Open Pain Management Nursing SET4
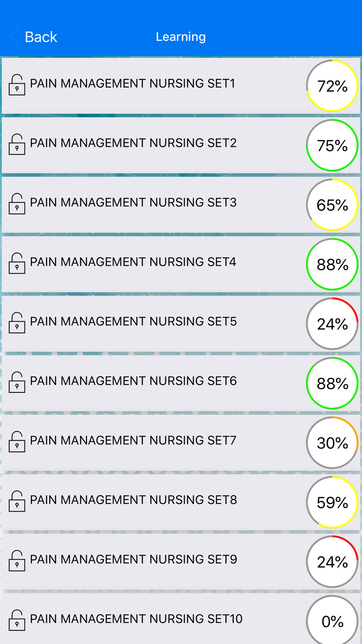Image resolution: width=362 pixels, height=644 pixels. click(181, 264)
